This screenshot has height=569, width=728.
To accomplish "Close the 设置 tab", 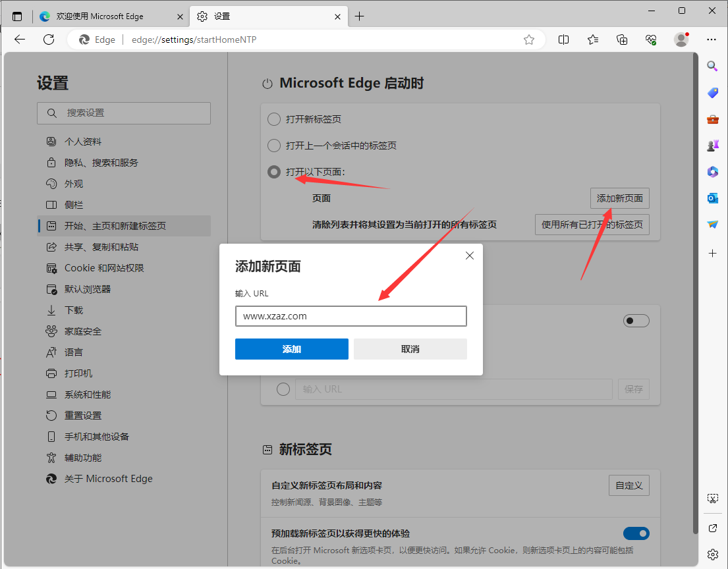I will (337, 16).
